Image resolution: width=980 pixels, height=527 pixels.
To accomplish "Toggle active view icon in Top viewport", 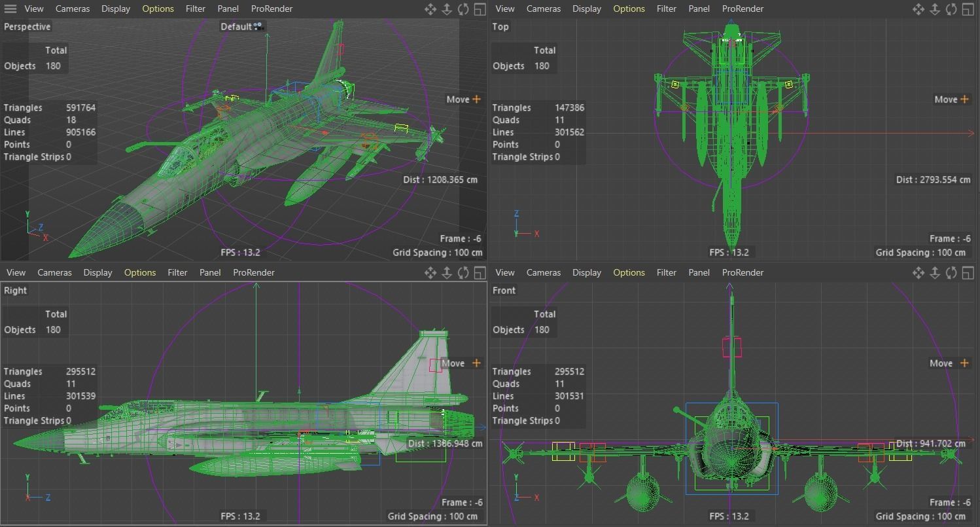I will 968,9.
